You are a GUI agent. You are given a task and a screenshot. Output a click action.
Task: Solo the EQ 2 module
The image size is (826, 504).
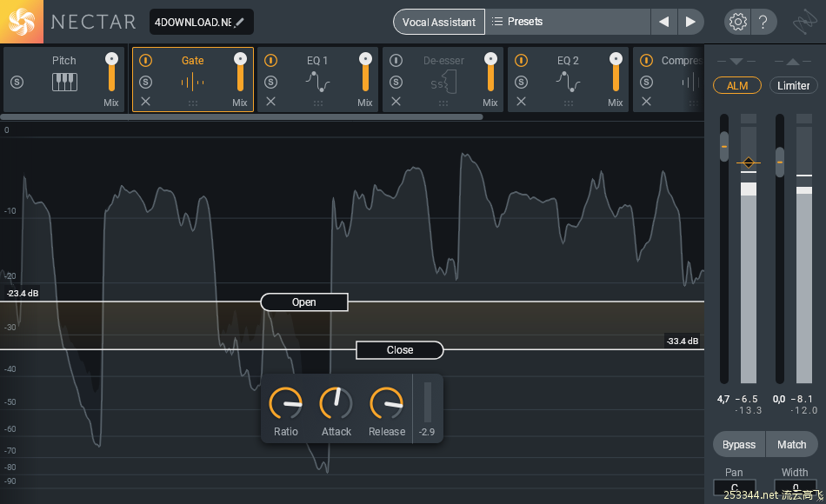521,83
